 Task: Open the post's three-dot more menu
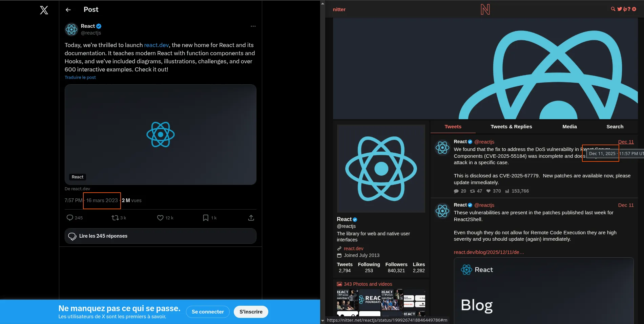click(253, 26)
